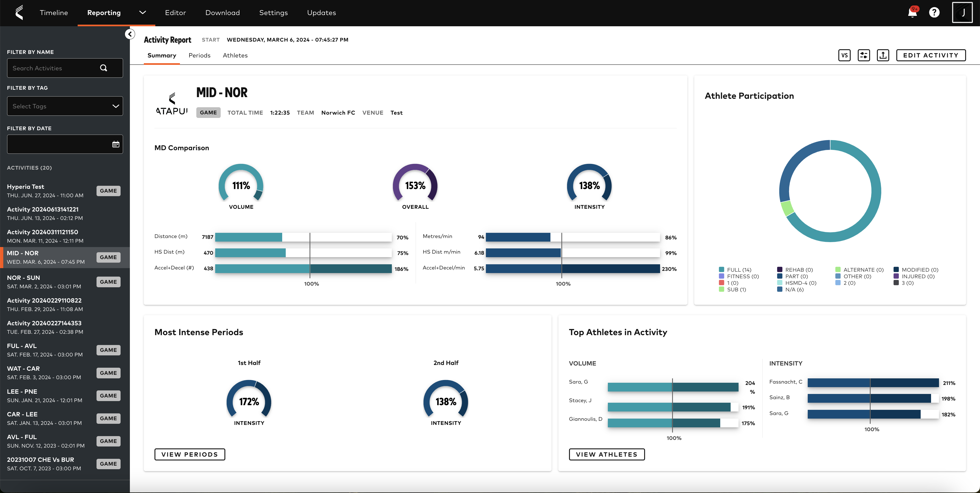
Task: Click the EDIT ACTIVITY button
Action: (931, 55)
